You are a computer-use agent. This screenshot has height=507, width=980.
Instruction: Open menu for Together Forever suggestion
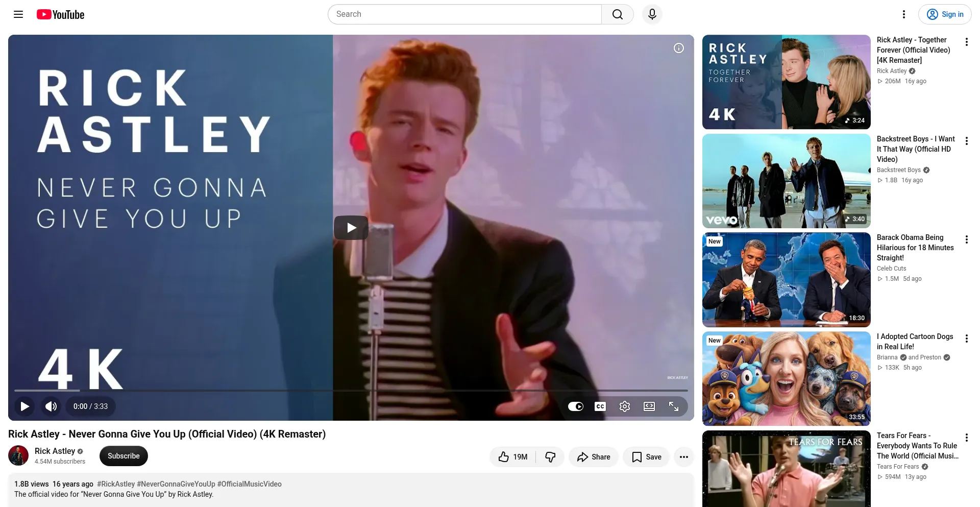[966, 42]
